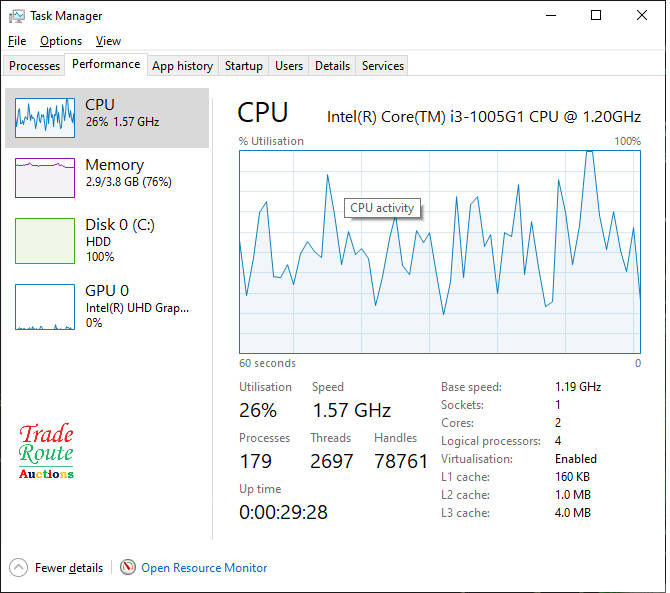Switch to the Users tab

[x=289, y=66]
